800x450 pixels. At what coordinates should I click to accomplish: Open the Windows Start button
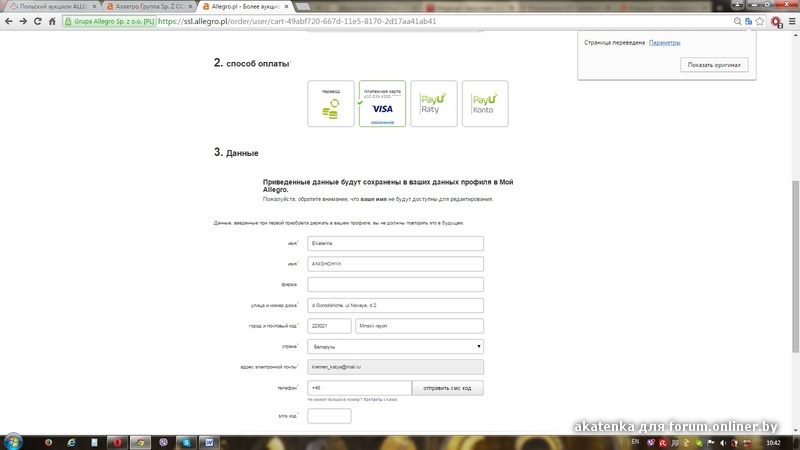[x=13, y=442]
